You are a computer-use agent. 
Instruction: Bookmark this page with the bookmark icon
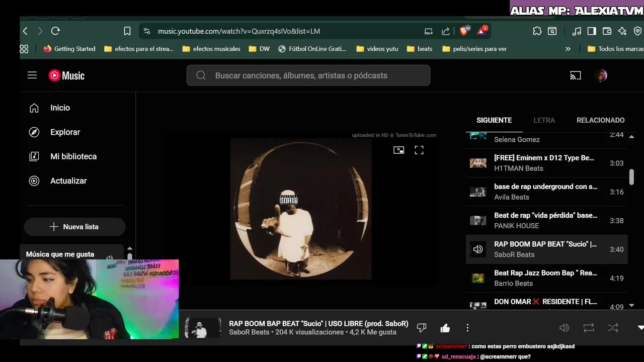pos(127,31)
